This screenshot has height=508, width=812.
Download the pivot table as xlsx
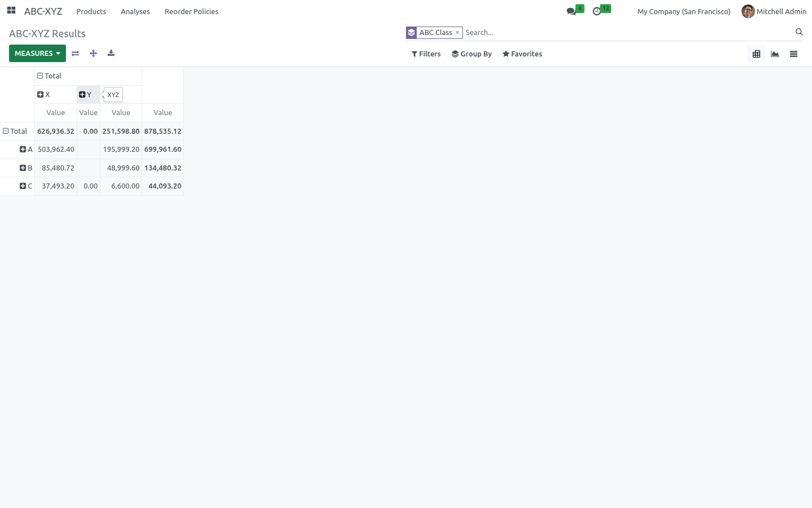point(111,53)
